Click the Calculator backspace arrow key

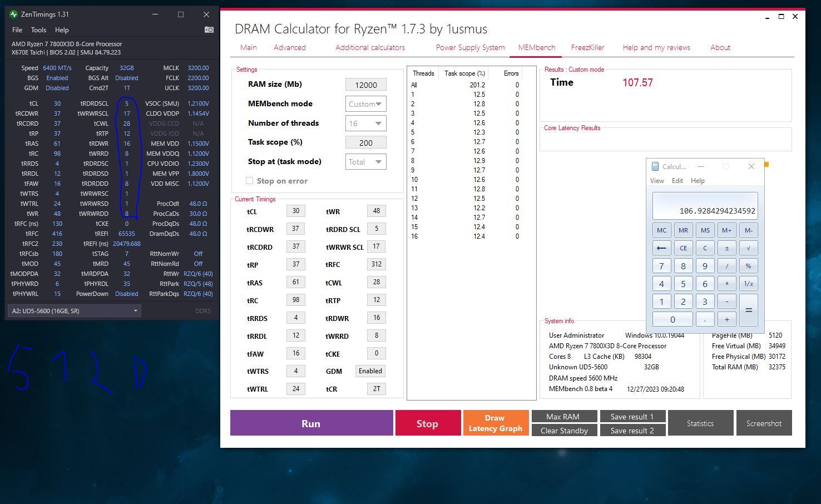661,248
